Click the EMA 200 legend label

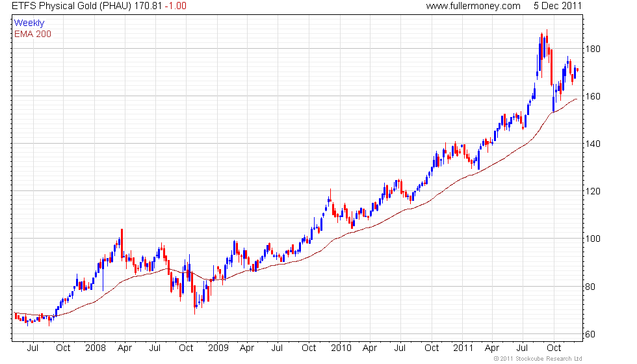point(32,34)
